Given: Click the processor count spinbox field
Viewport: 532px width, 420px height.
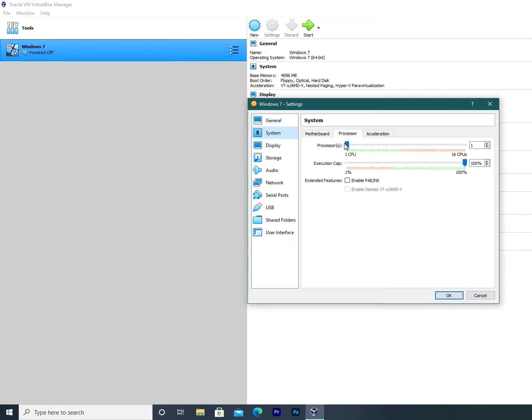Looking at the screenshot, I should click(x=476, y=145).
